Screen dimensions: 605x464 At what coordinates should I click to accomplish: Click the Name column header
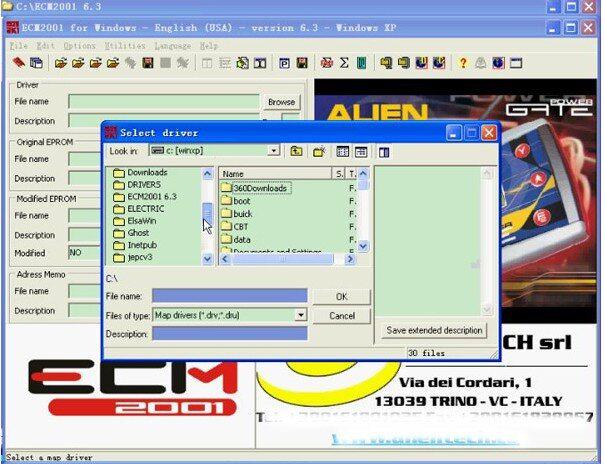tap(275, 174)
